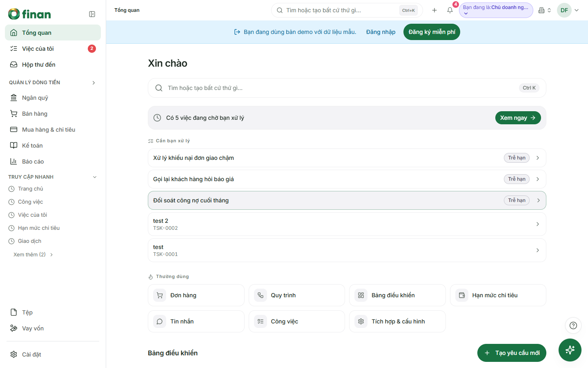Open the plus create-new icon in top bar

pos(434,10)
